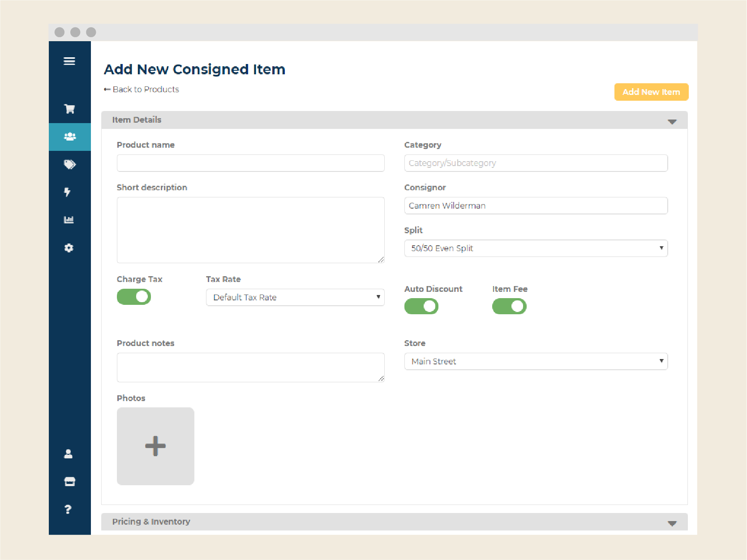Open the Store dropdown showing Main Street
Screen dimensions: 747x560
(x=536, y=362)
